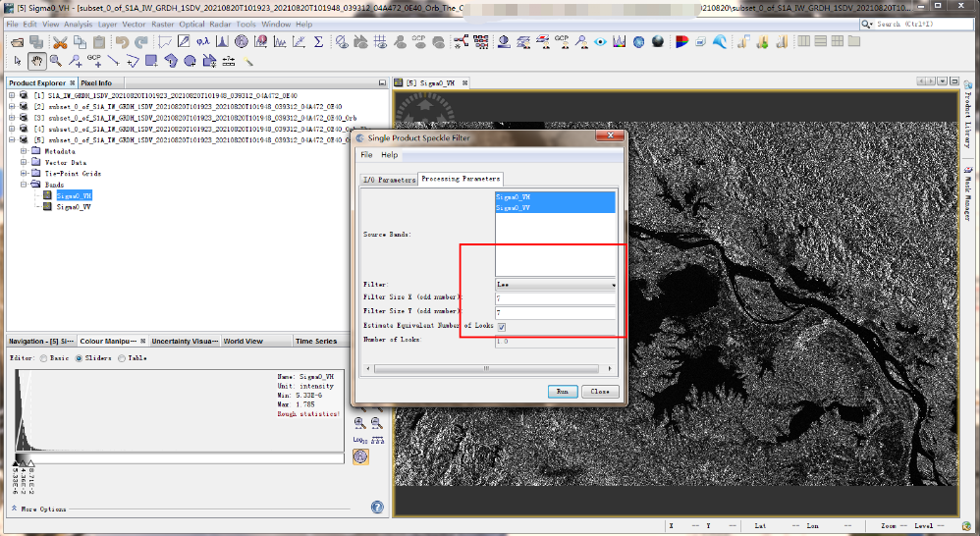
Task: Select the draw rectangle tool
Action: (151, 61)
